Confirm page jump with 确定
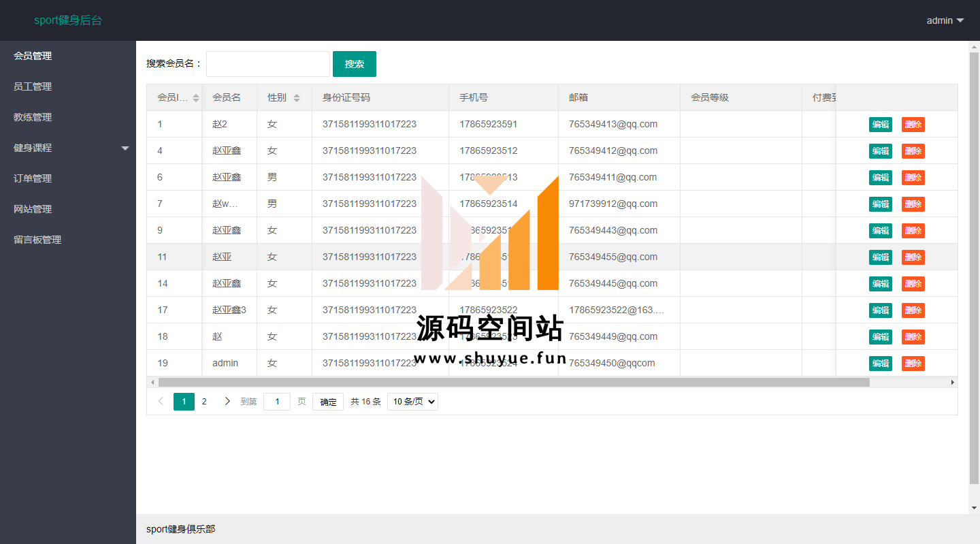Image resolution: width=980 pixels, height=544 pixels. tap(328, 402)
